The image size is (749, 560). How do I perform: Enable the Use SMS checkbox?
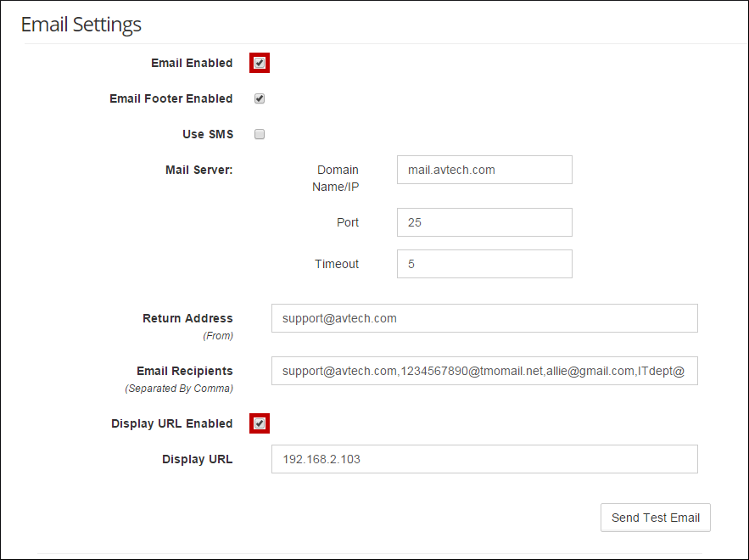click(260, 134)
